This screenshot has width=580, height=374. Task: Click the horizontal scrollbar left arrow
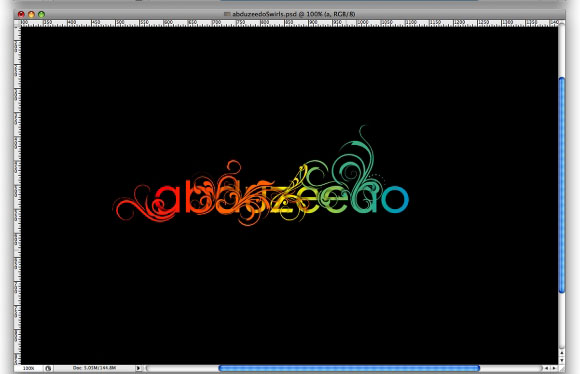[x=546, y=368]
